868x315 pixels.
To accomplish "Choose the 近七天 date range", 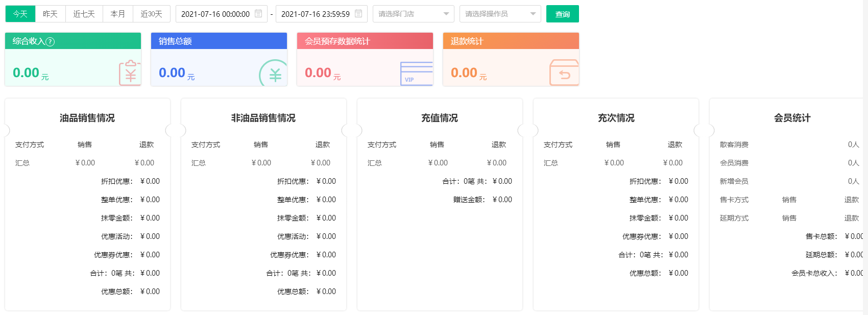I will tap(84, 14).
